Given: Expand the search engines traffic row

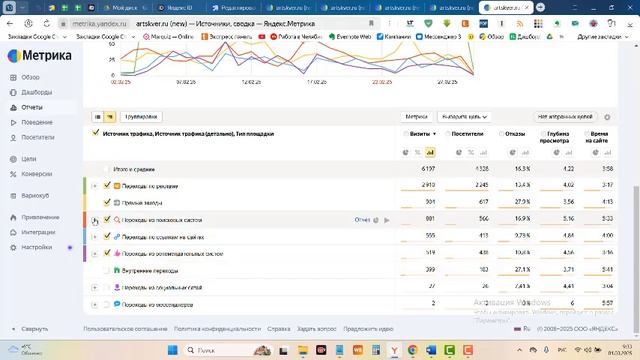Looking at the screenshot, I should point(95,220).
